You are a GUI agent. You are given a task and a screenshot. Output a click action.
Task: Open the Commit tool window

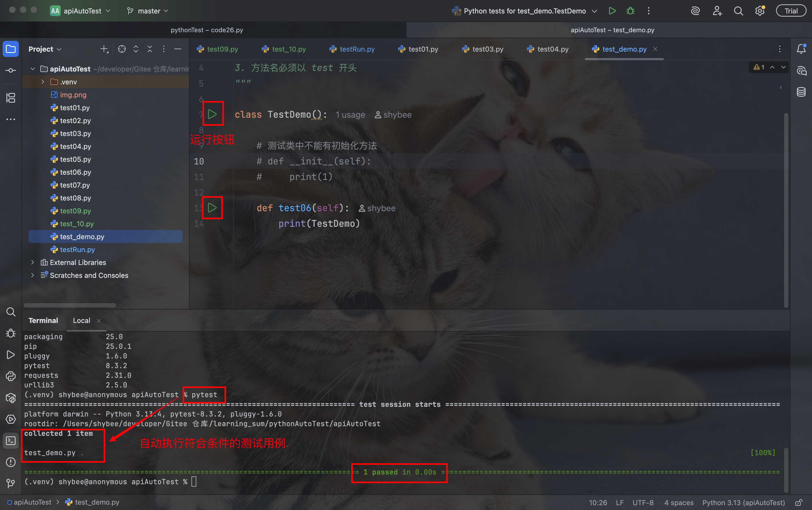coord(10,70)
